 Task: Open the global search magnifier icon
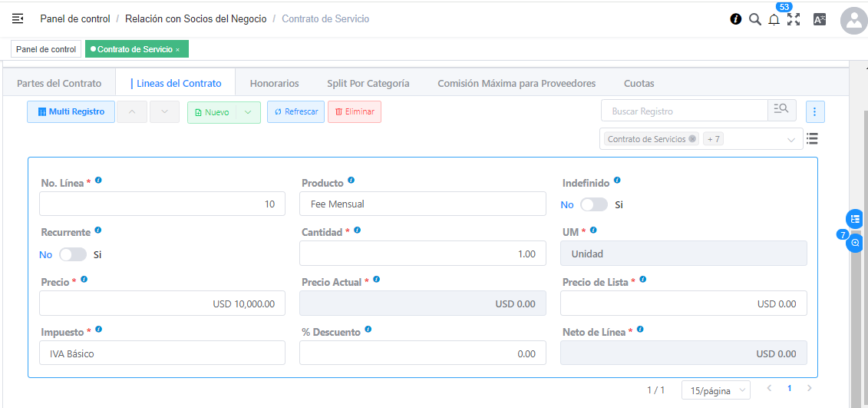755,19
